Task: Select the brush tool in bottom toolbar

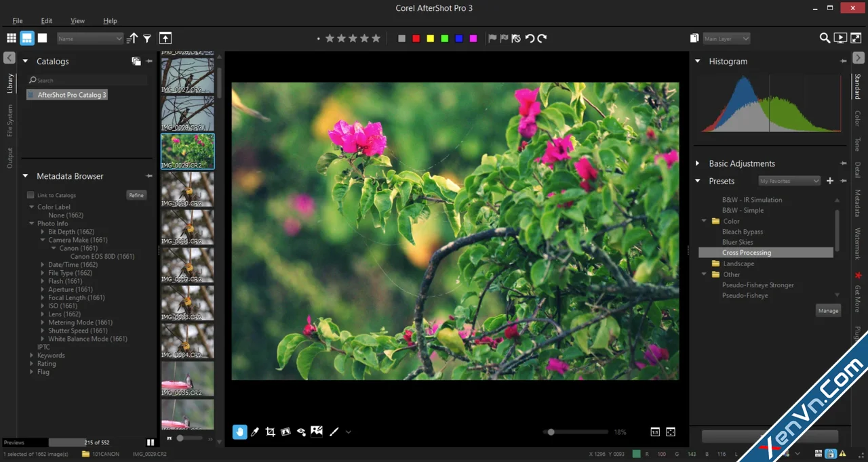Action: pos(334,432)
